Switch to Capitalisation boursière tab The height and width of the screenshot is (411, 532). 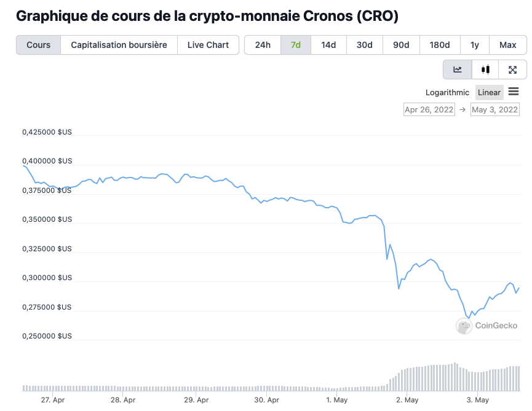point(119,45)
